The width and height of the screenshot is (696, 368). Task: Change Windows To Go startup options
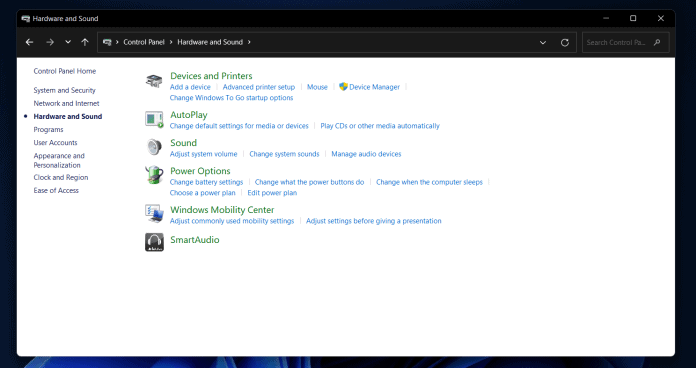231,98
